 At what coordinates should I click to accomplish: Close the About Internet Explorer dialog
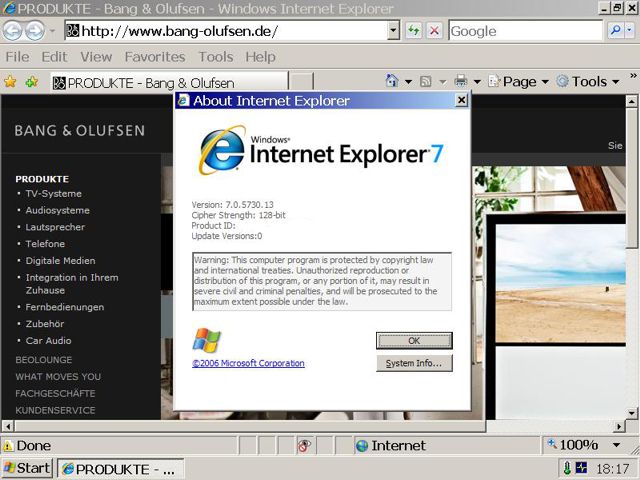[461, 100]
